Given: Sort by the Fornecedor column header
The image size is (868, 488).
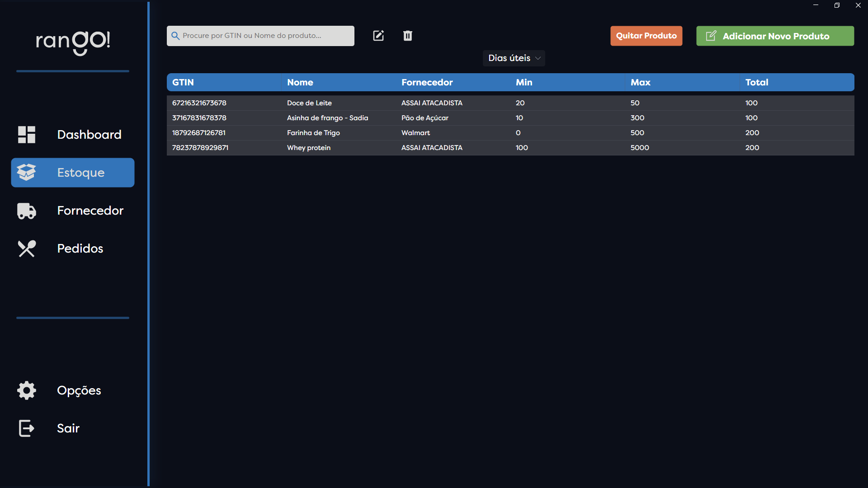Looking at the screenshot, I should click(427, 82).
